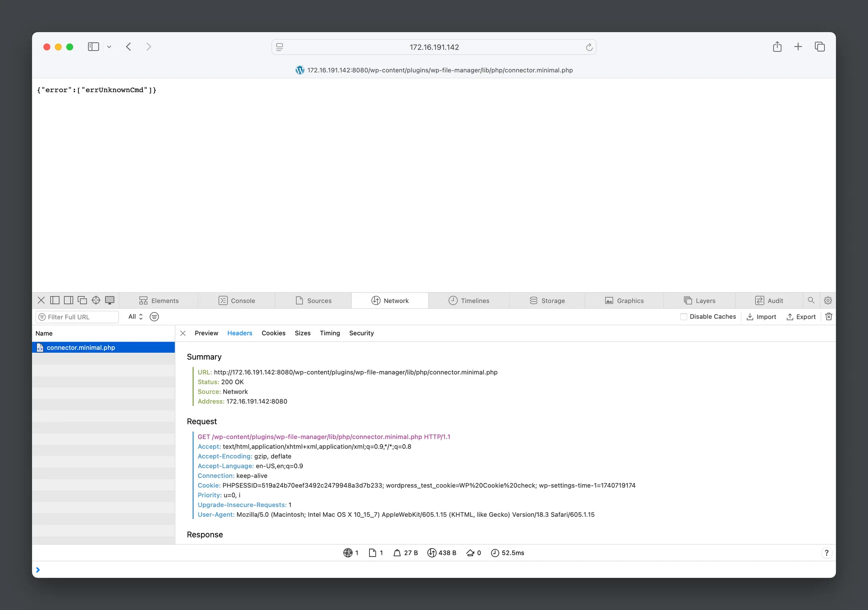This screenshot has height=610, width=868.
Task: Click the inspector search magnifier icon
Action: click(811, 300)
